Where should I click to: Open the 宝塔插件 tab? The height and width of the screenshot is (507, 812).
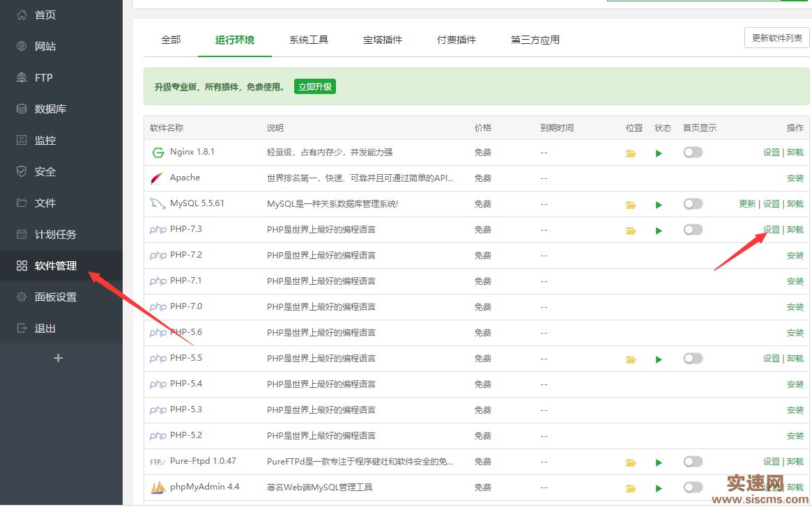(x=383, y=40)
